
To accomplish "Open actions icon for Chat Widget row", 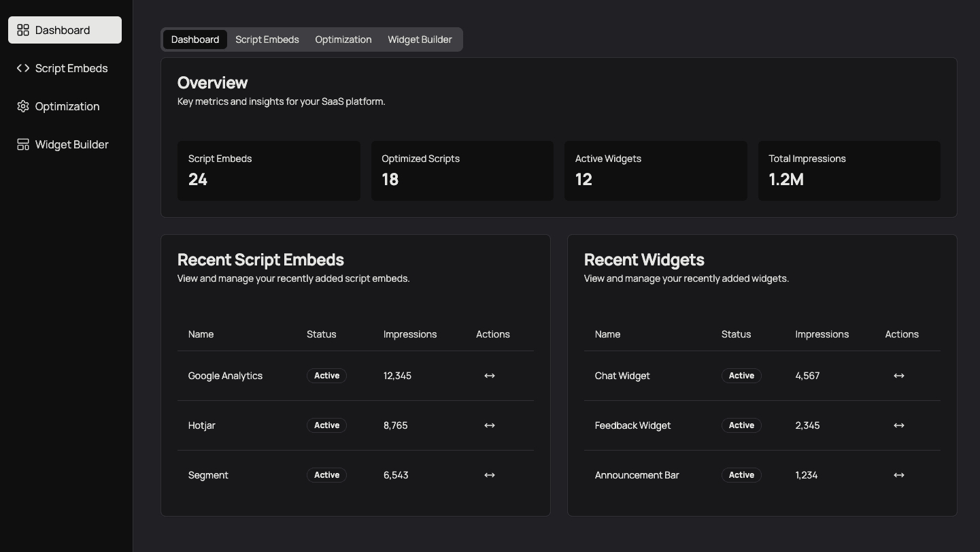I will pos(899,376).
